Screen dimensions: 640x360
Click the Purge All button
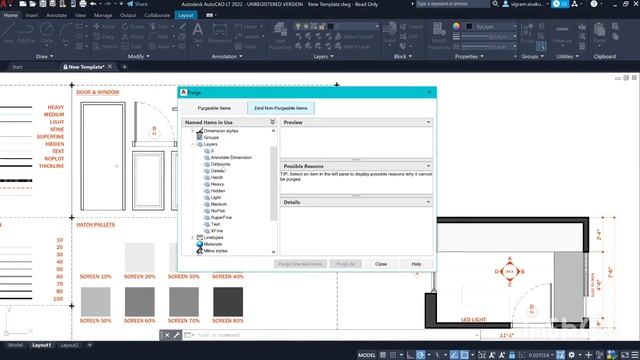tap(346, 264)
